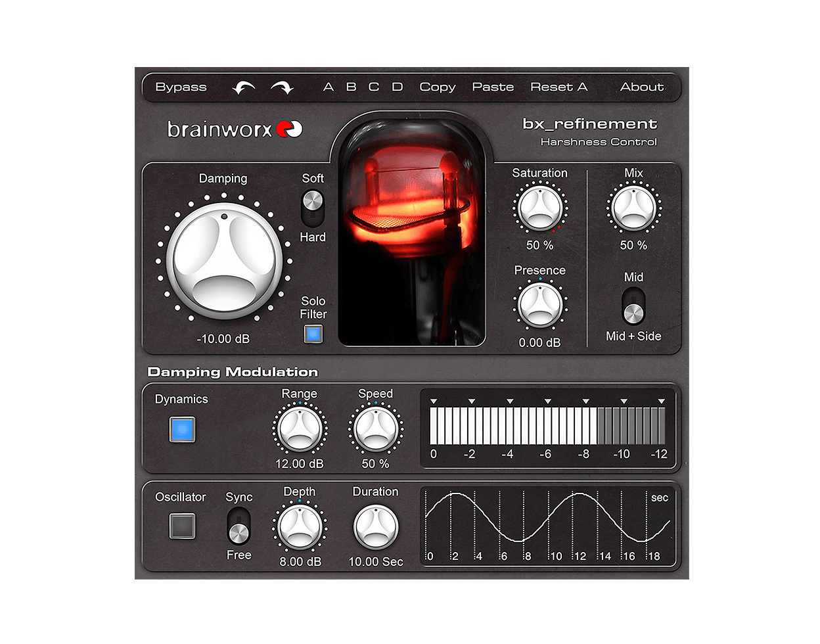Flip the Mid / Mid+Side switch
This screenshot has width=820, height=644.
pos(633,306)
